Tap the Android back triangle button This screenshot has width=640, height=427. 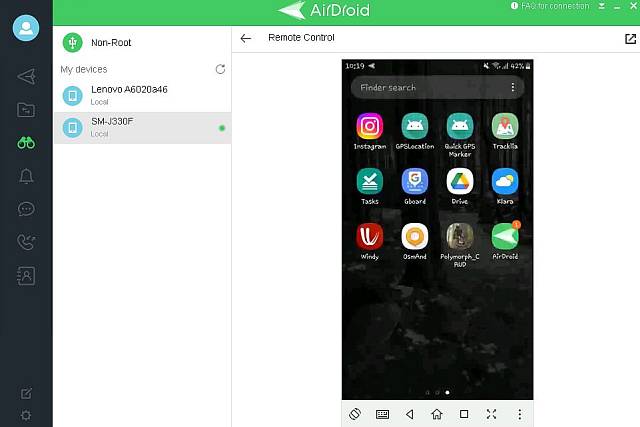click(410, 414)
